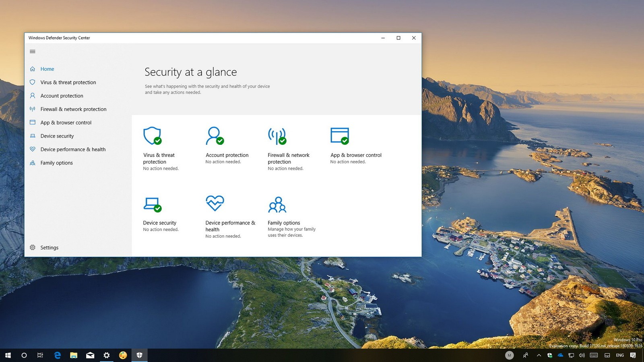
Task: Open the Device security laptop icon tile
Action: [x=152, y=203]
